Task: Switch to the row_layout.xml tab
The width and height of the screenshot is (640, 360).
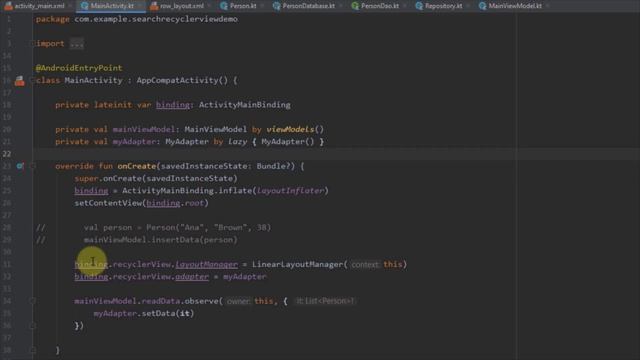Action: click(x=178, y=6)
